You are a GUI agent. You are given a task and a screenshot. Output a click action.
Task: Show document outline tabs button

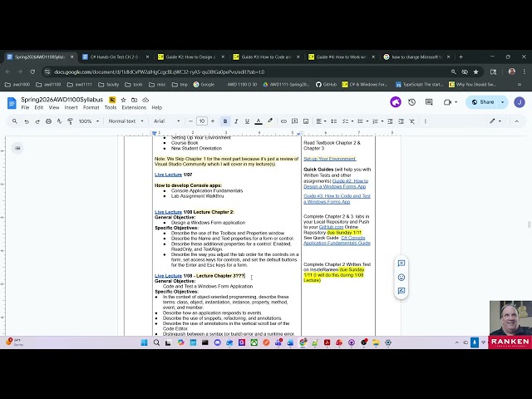point(17,148)
